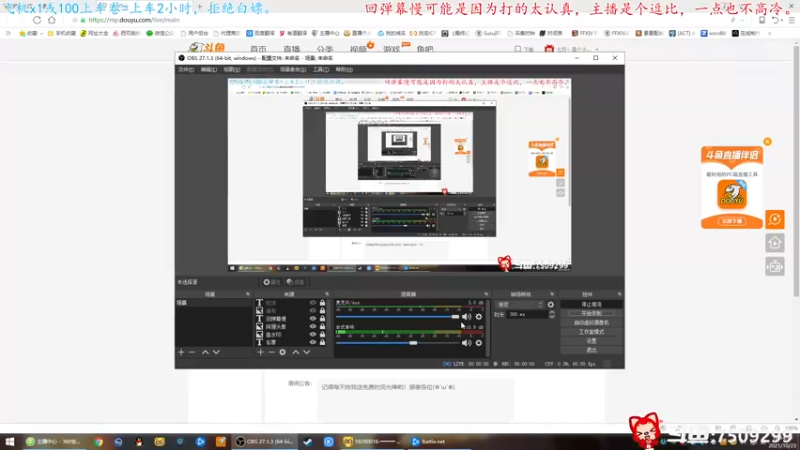Image resolution: width=800 pixels, height=450 pixels.
Task: Move scene down in Scenes panel
Action: [216, 352]
